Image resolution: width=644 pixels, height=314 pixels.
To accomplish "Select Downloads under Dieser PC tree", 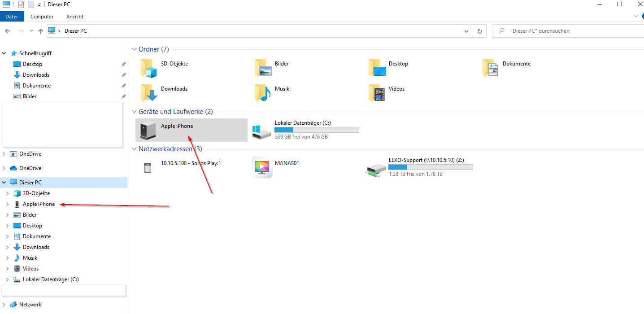I will (x=36, y=247).
